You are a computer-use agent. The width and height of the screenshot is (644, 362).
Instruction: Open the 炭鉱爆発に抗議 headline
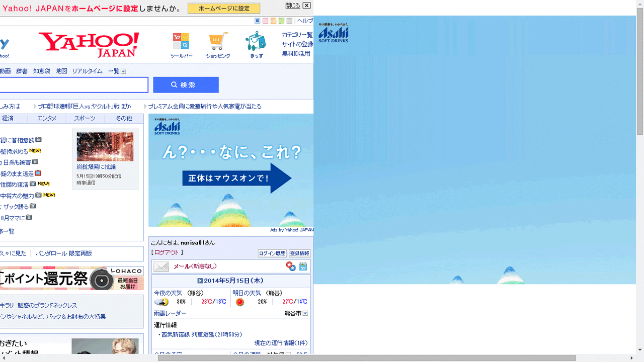[96, 166]
